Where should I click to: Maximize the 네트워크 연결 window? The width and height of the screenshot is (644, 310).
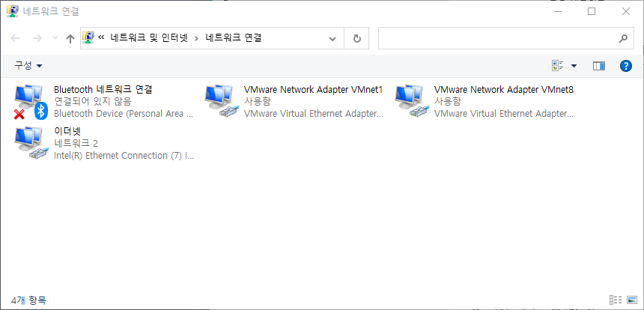pos(592,11)
